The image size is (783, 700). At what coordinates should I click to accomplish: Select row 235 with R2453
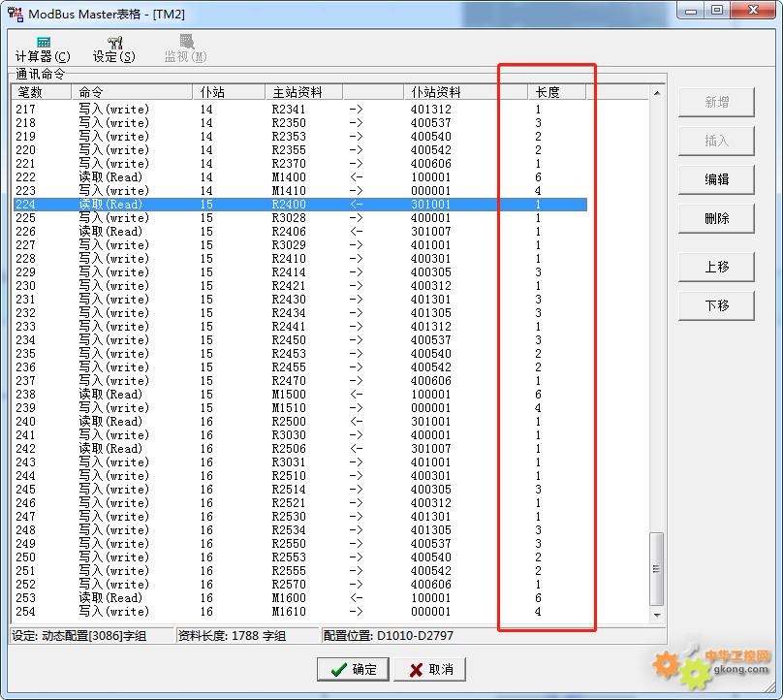click(x=299, y=353)
